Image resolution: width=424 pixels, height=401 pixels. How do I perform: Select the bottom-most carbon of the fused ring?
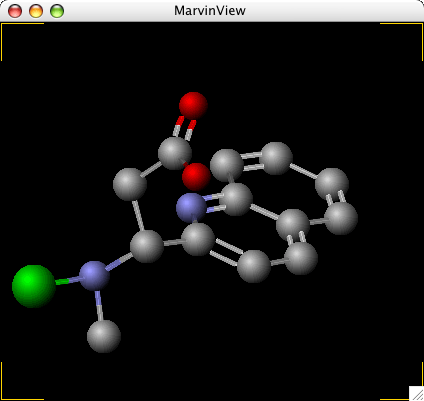point(254,267)
